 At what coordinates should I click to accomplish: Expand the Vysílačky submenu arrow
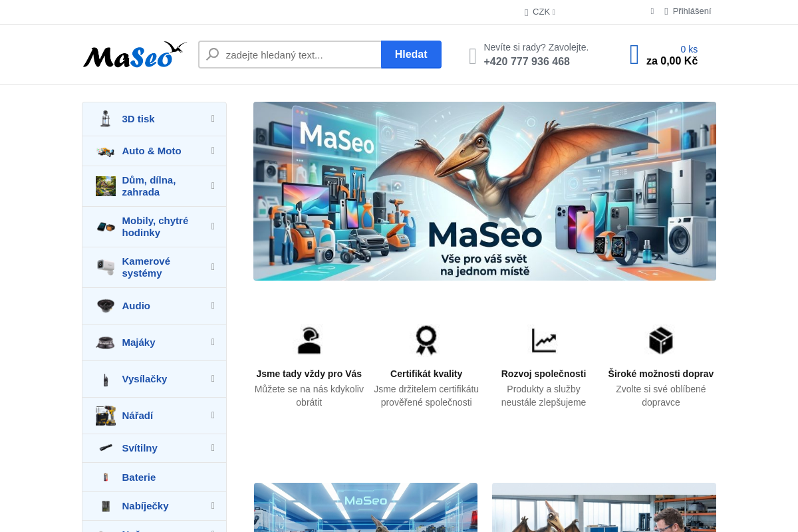pos(213,378)
